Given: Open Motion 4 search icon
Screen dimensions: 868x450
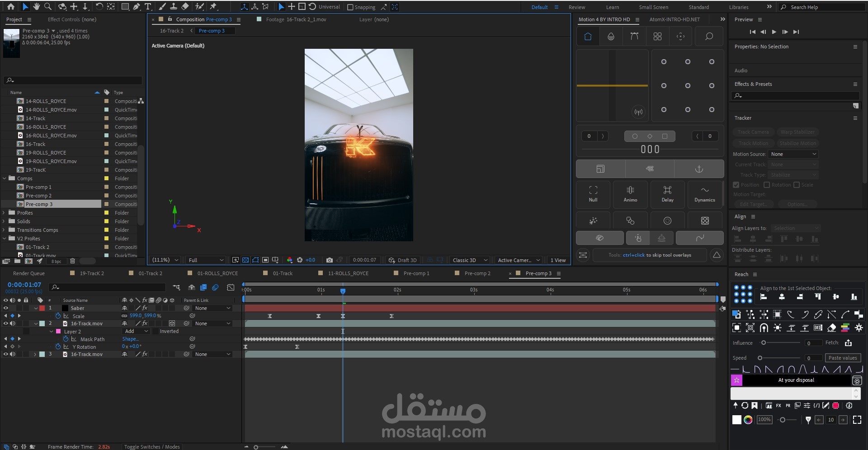Looking at the screenshot, I should click(x=709, y=37).
